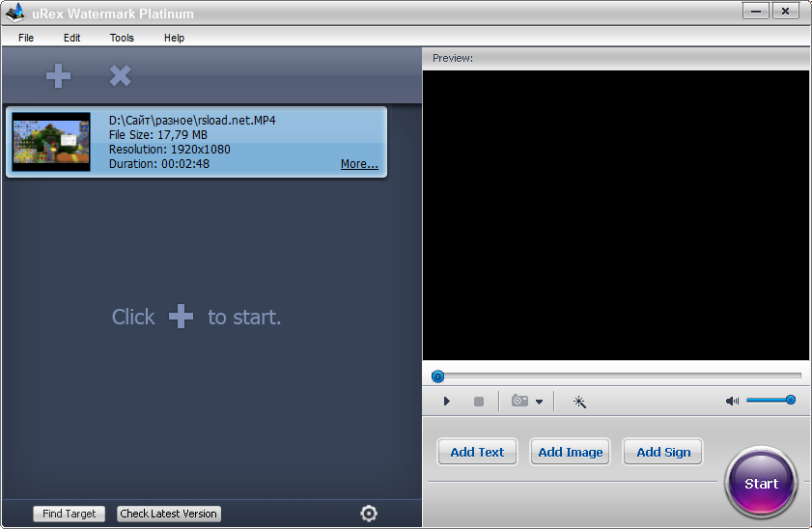Click the preview seek bar handle
This screenshot has width=812, height=529.
(x=437, y=376)
